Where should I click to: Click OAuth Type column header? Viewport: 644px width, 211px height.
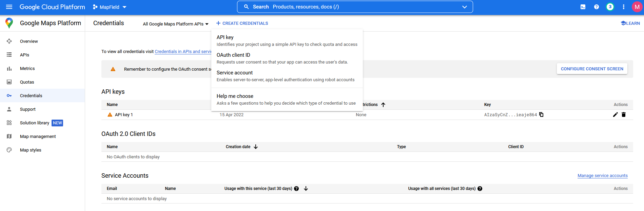pos(402,147)
